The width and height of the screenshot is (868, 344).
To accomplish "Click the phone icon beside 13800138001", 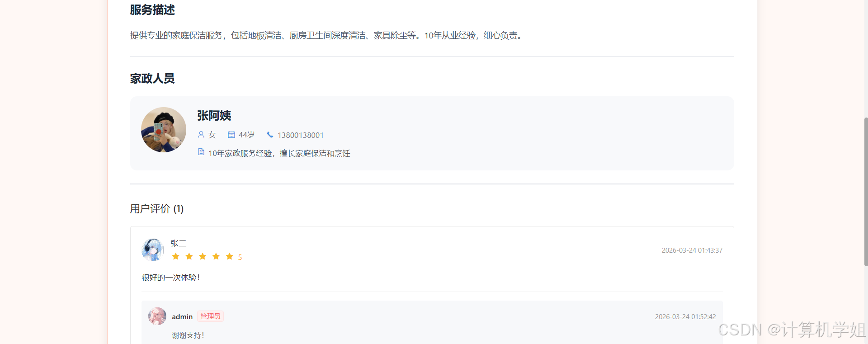I will [270, 135].
